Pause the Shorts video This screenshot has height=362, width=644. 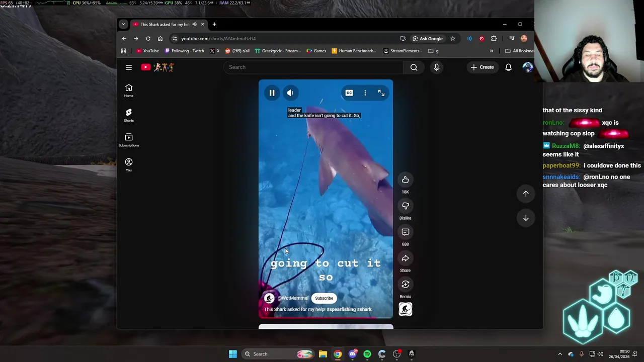[272, 93]
